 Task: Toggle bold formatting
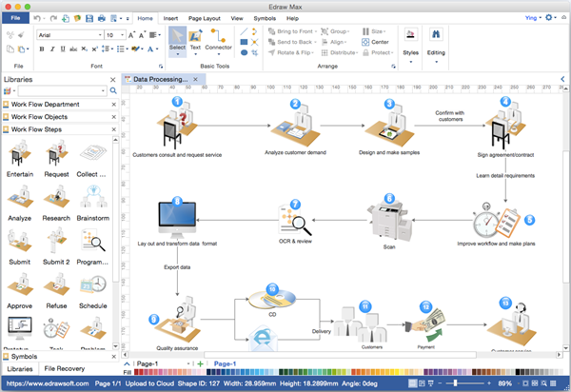pos(42,49)
